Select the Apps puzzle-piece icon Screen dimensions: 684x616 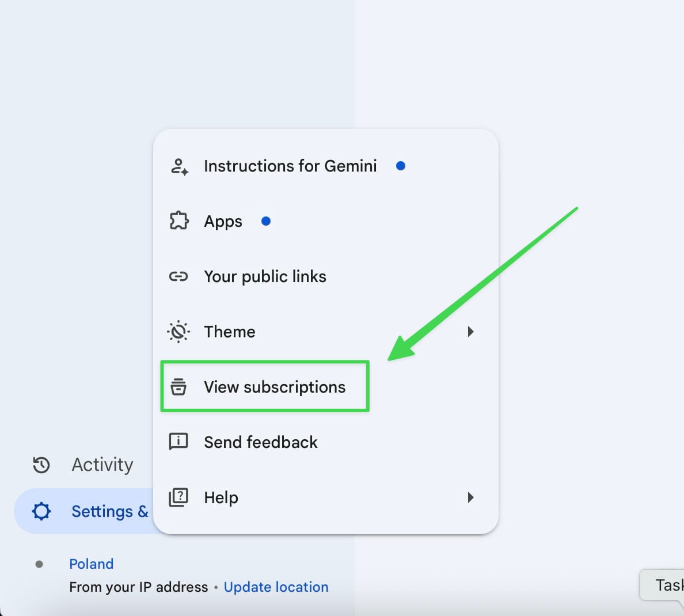(x=179, y=221)
